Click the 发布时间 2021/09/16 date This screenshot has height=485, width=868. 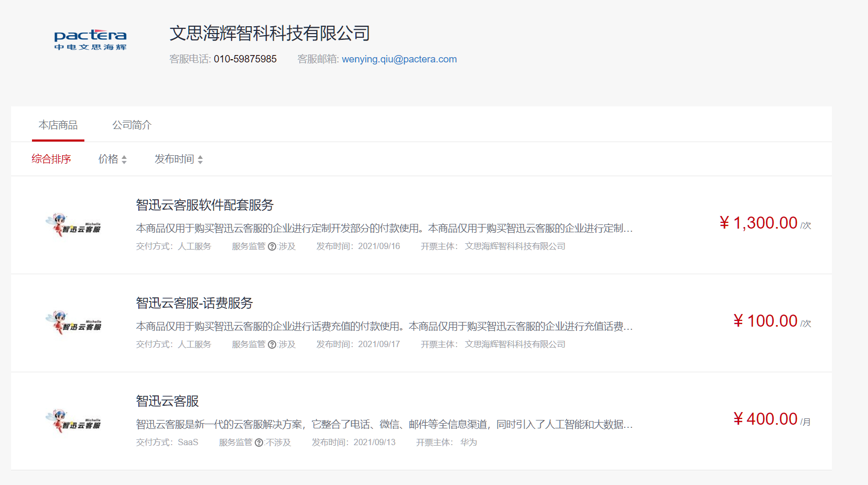[359, 246]
